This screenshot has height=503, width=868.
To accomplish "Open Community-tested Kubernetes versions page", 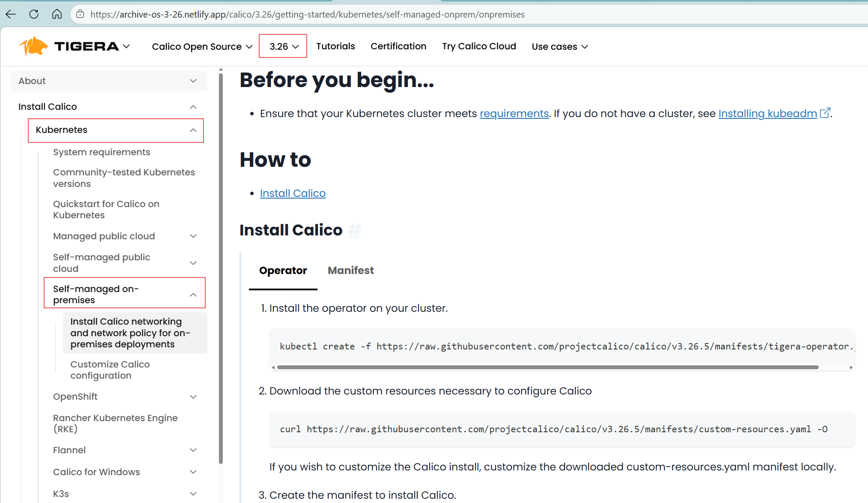I will point(124,178).
